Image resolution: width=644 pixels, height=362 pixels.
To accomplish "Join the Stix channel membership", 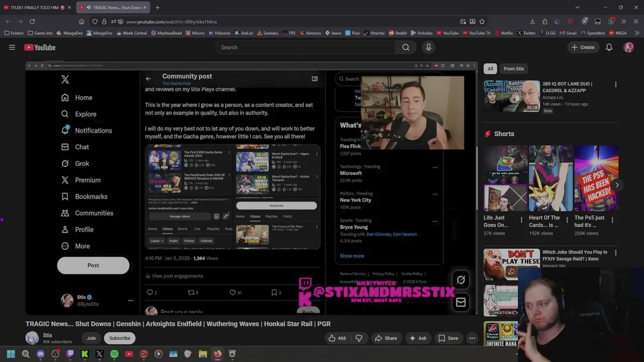I will [x=91, y=338].
